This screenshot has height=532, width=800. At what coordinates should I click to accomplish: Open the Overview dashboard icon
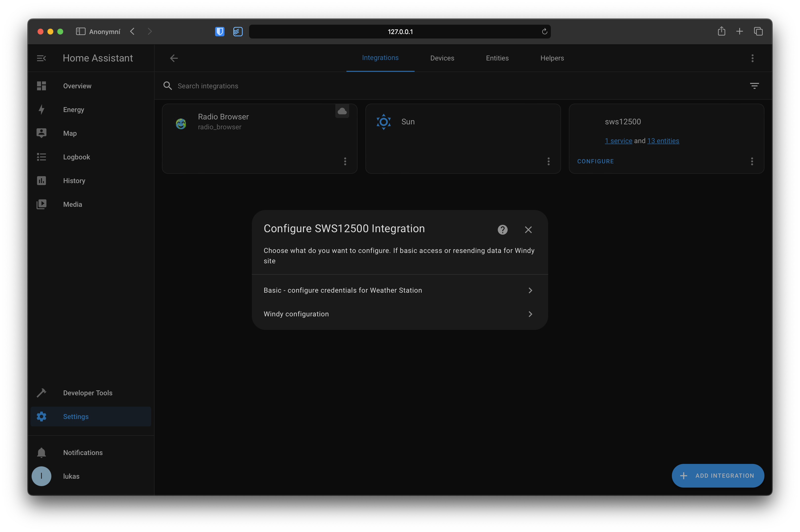(41, 86)
